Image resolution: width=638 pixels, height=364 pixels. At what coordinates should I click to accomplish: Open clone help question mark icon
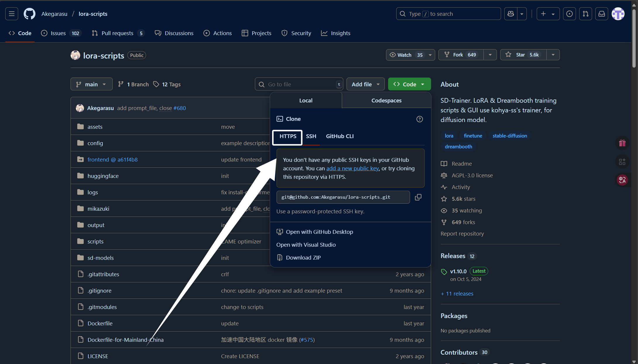(420, 119)
